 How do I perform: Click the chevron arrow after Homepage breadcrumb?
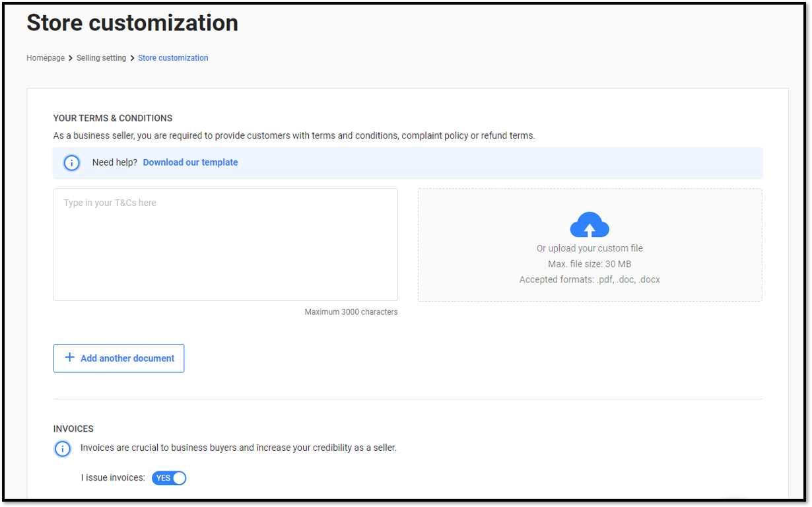coord(71,58)
